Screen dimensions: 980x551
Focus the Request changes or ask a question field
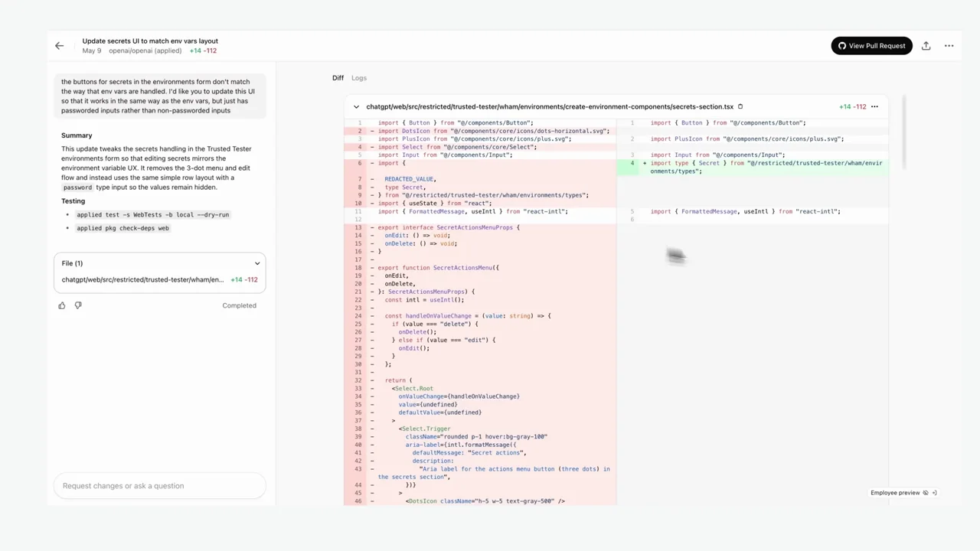coord(159,485)
